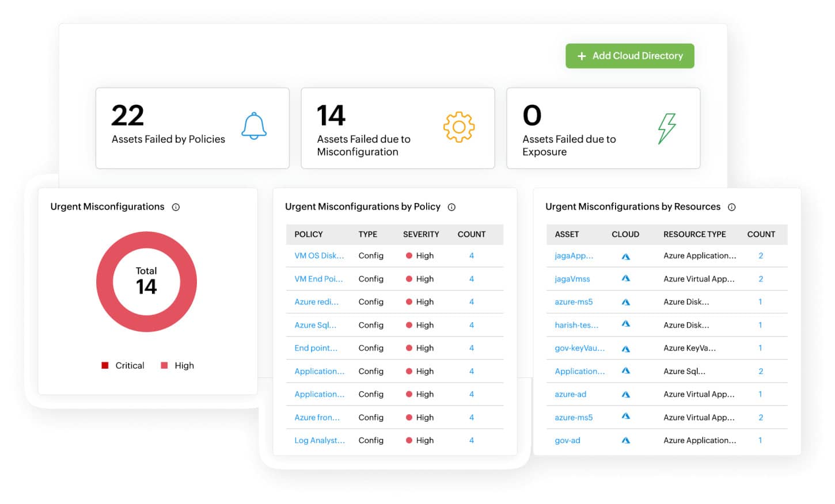835x504 pixels.
Task: Open the VM End Poi policy link
Action: (x=318, y=278)
